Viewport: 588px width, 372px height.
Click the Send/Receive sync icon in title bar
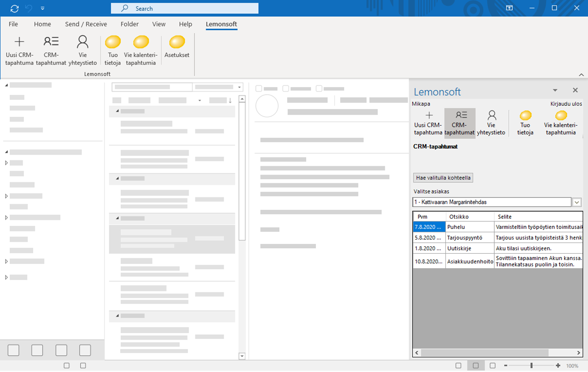14,8
